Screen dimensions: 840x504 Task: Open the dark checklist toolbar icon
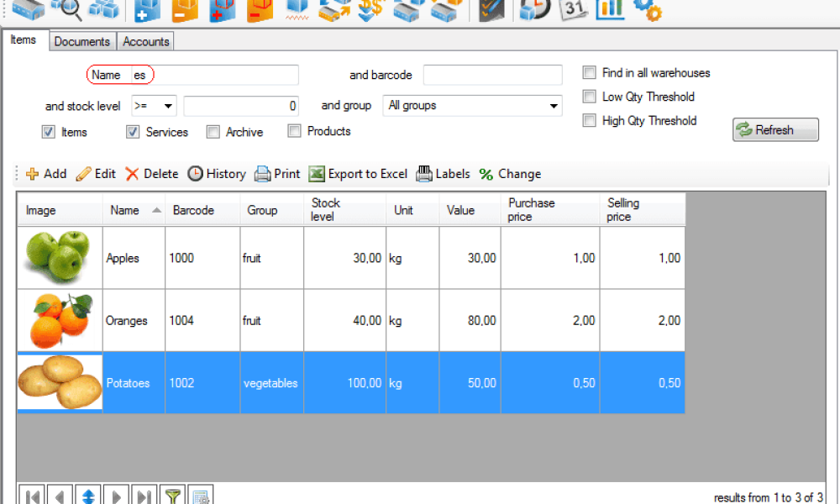pos(491,11)
